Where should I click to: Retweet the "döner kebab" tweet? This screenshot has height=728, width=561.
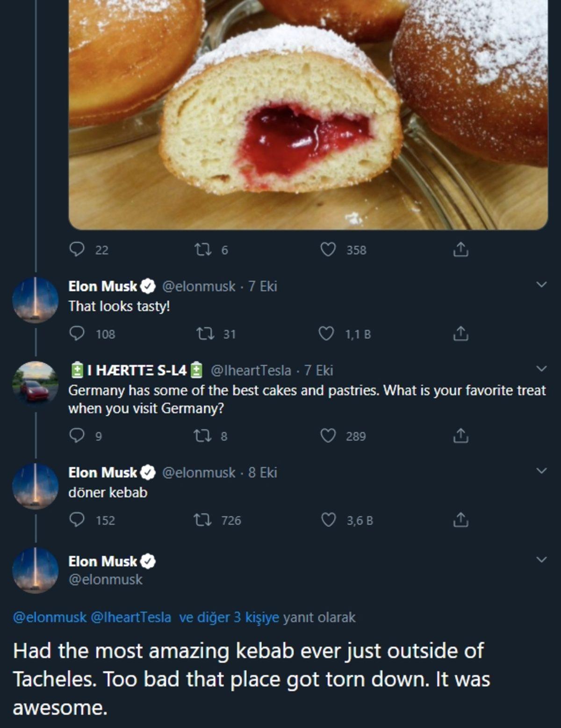pos(202,520)
